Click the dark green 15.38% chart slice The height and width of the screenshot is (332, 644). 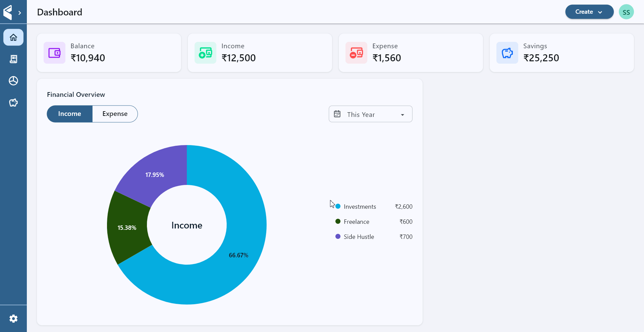(x=127, y=227)
